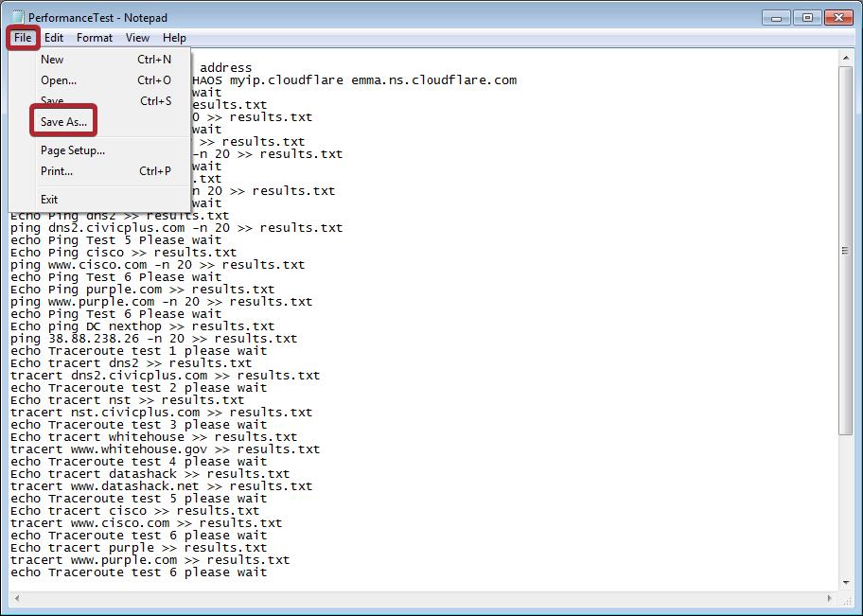This screenshot has width=863, height=616.
Task: Open the Format menu
Action: (94, 38)
